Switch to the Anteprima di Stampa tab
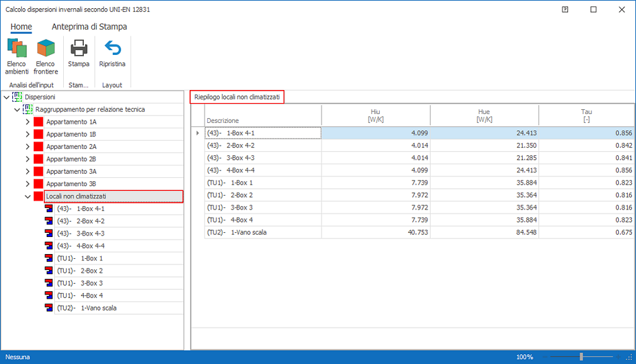Viewport: 636px width, 364px height. (x=89, y=27)
